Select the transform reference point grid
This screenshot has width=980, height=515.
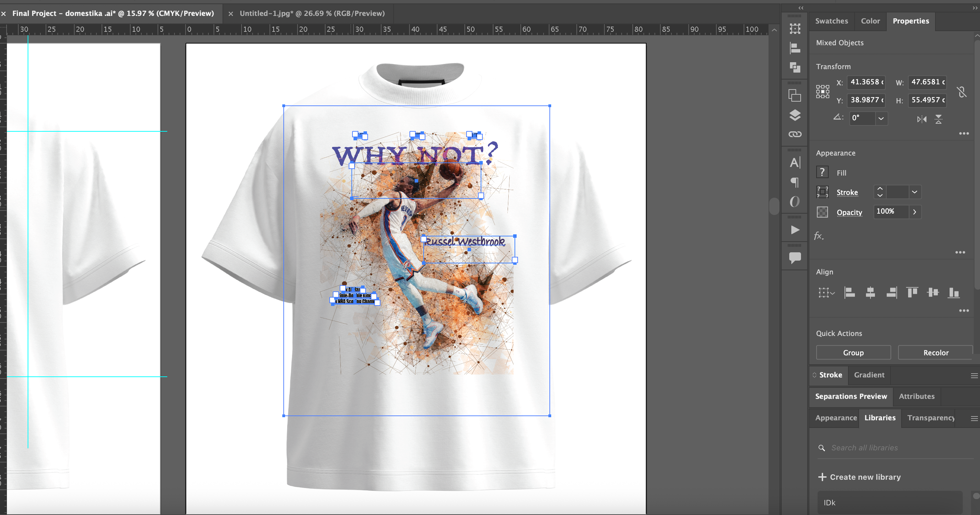(x=822, y=92)
